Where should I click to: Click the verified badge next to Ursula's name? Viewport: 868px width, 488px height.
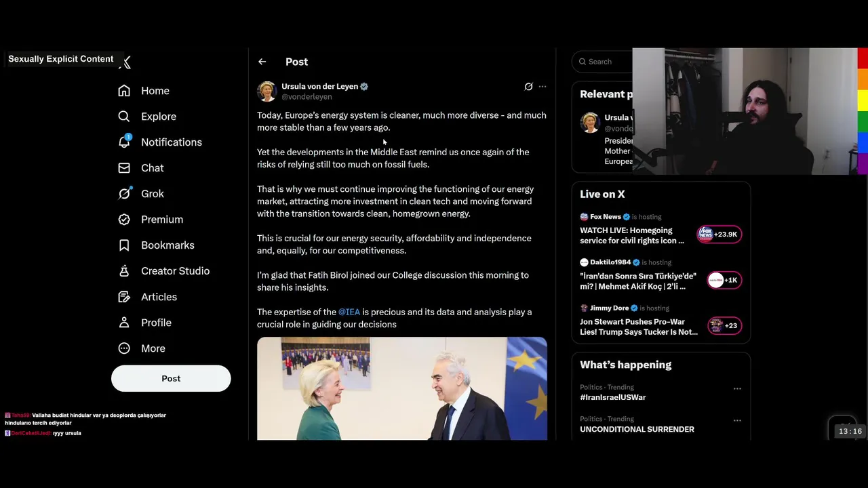364,87
